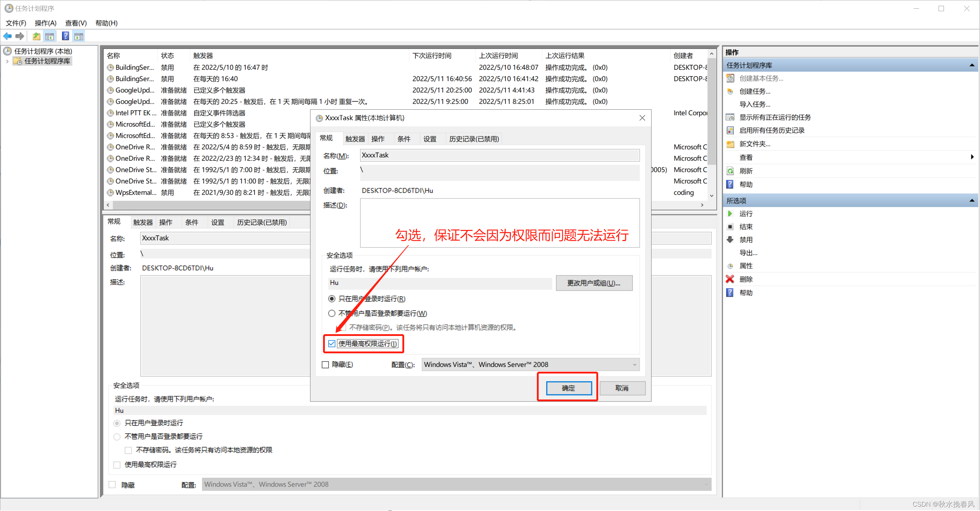Click the clock icon of the WpsExternal task
Viewport: 980px width, 511px height.
(110, 193)
